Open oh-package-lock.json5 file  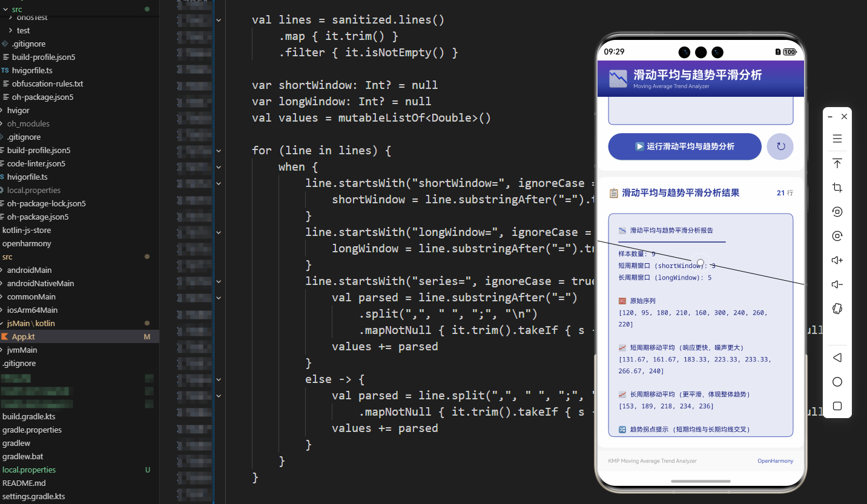tap(79, 203)
